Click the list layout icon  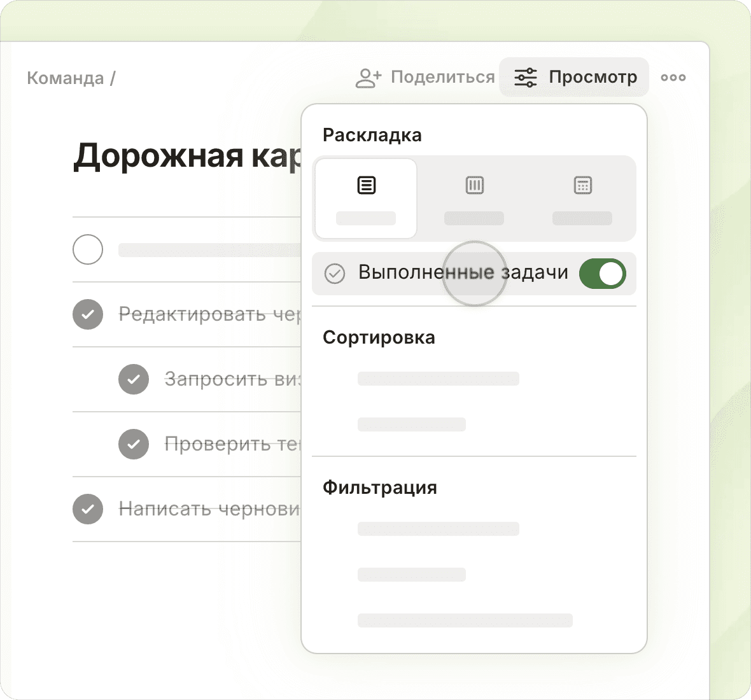coord(366,186)
